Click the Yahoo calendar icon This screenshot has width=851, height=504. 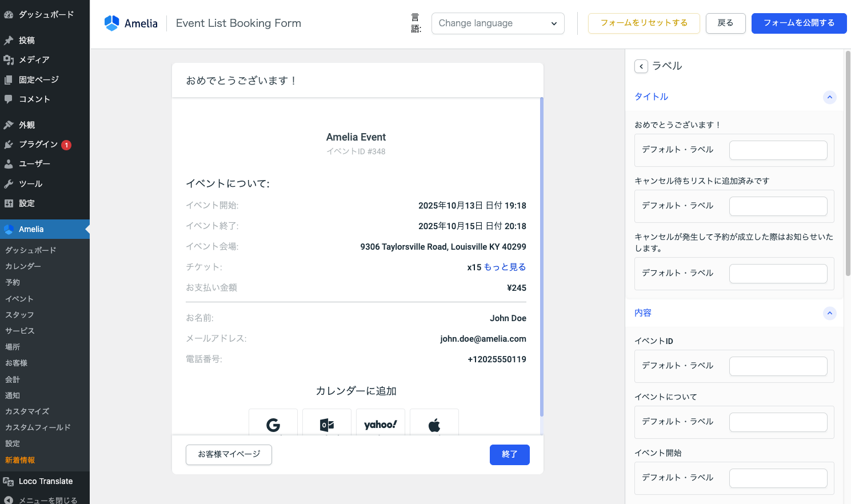click(x=381, y=424)
